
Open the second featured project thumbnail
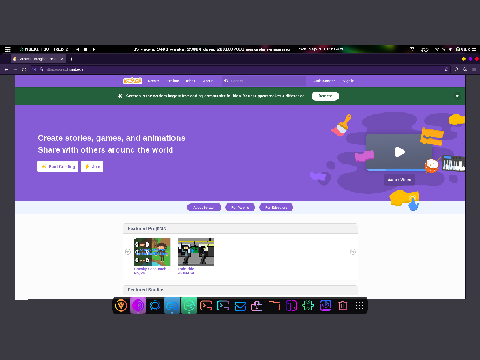[196, 252]
